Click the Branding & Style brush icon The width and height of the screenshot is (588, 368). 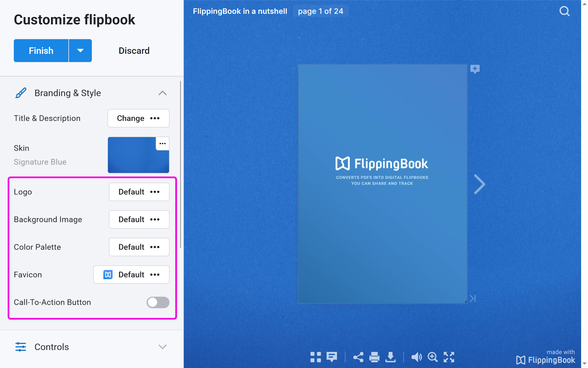click(21, 93)
